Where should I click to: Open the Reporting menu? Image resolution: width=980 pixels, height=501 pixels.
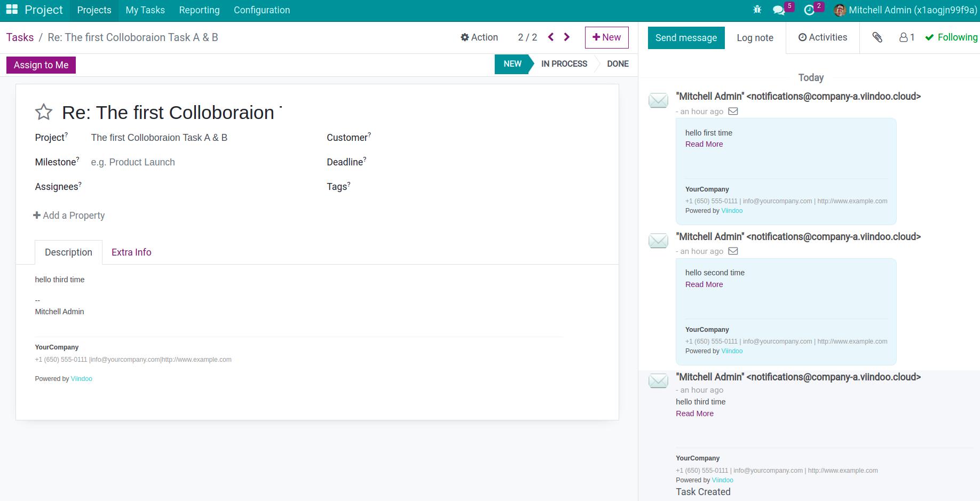click(x=199, y=10)
